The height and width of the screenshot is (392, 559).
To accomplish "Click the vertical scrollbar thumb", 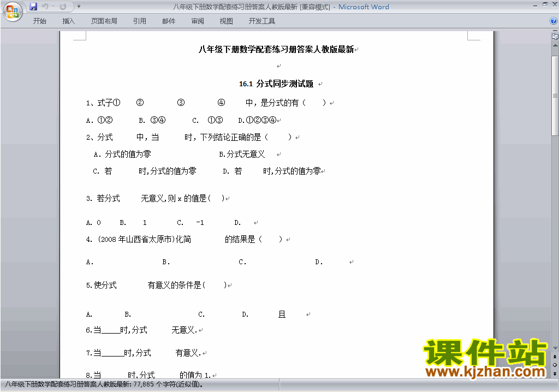I will point(555,96).
